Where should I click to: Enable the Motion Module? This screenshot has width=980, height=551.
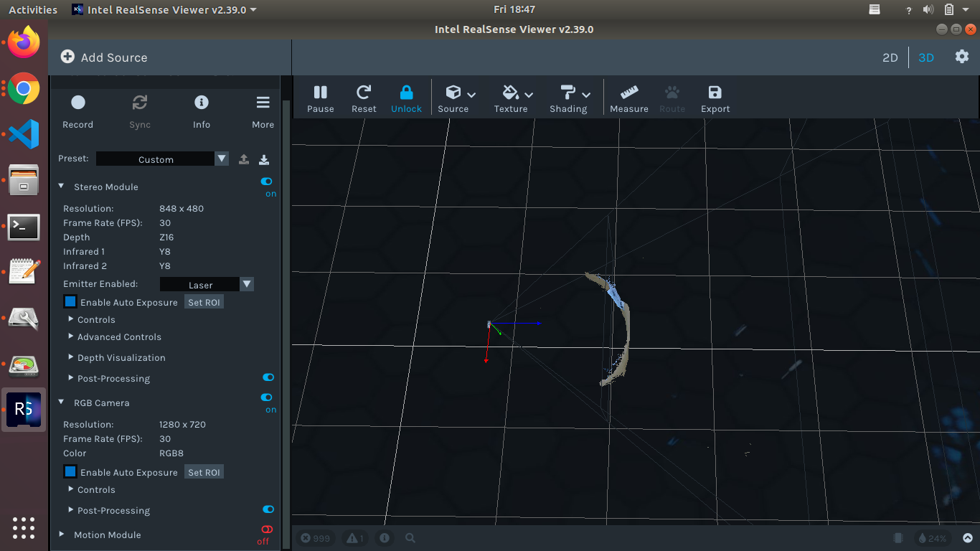(266, 530)
